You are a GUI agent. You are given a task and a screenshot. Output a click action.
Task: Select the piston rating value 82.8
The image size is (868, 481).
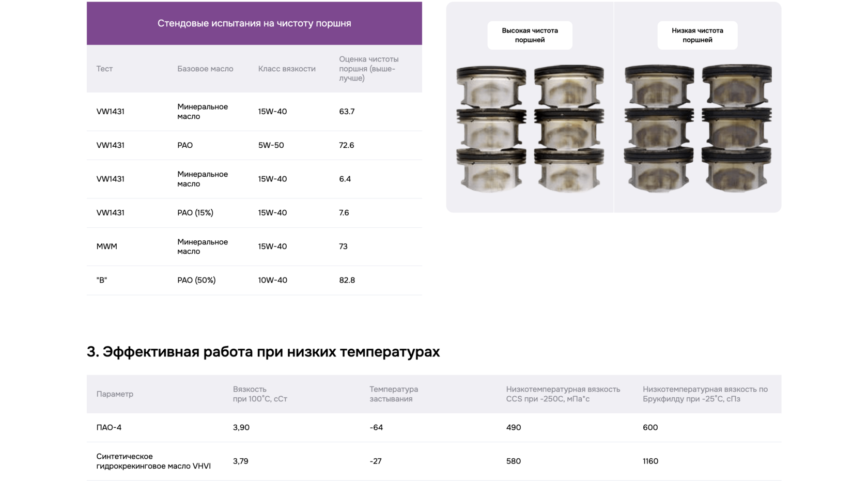pyautogui.click(x=347, y=280)
